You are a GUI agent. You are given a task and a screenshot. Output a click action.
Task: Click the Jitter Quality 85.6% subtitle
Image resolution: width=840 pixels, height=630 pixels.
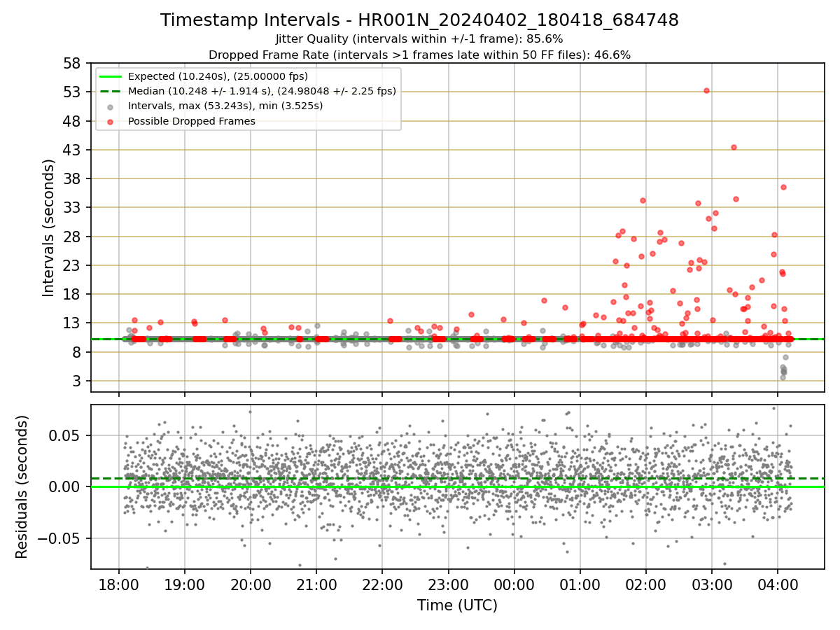point(419,38)
